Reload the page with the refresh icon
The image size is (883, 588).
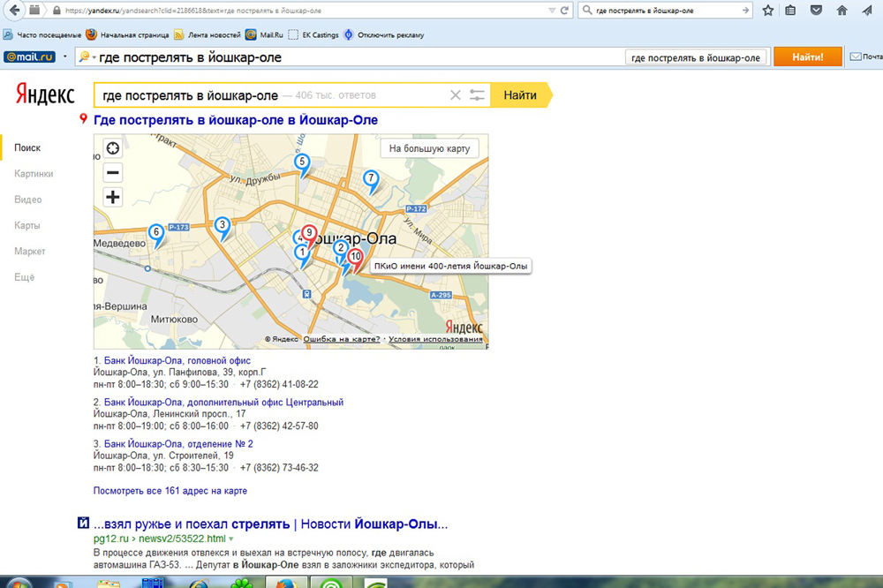pos(563,10)
